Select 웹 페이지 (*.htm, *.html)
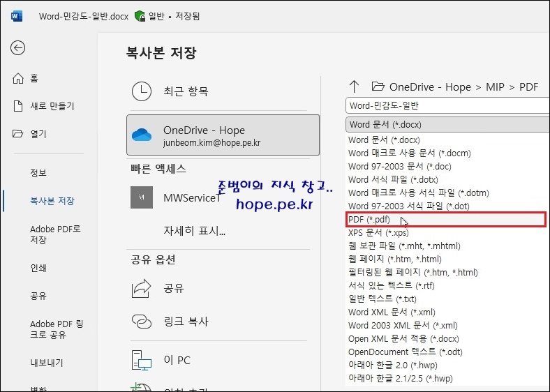 pyautogui.click(x=394, y=259)
